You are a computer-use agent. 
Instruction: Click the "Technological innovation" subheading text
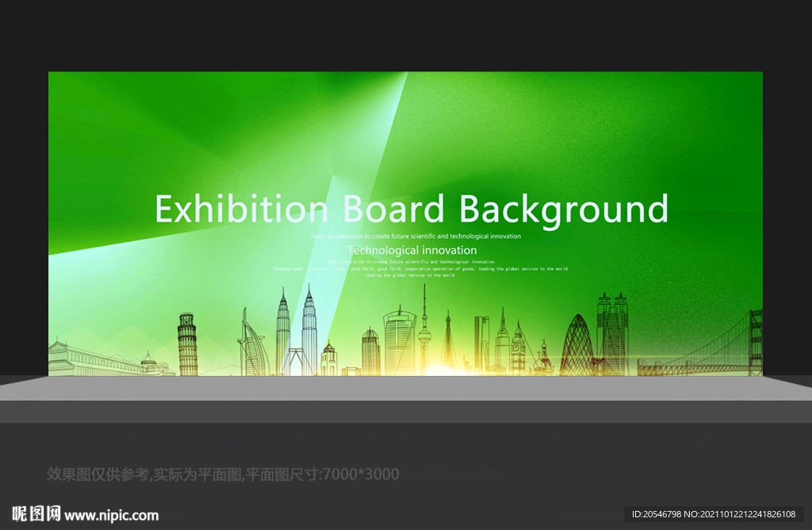[412, 250]
